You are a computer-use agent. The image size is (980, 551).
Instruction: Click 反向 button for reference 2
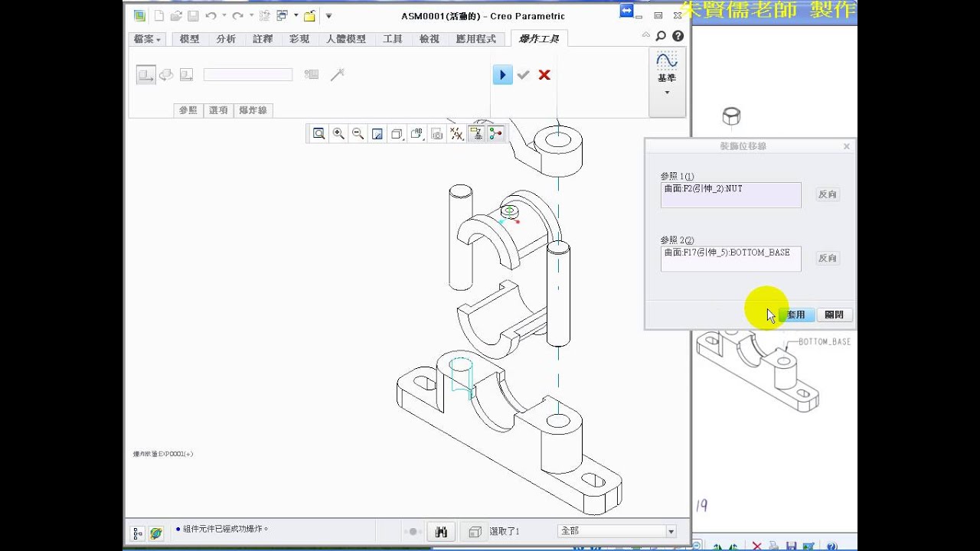coord(828,258)
